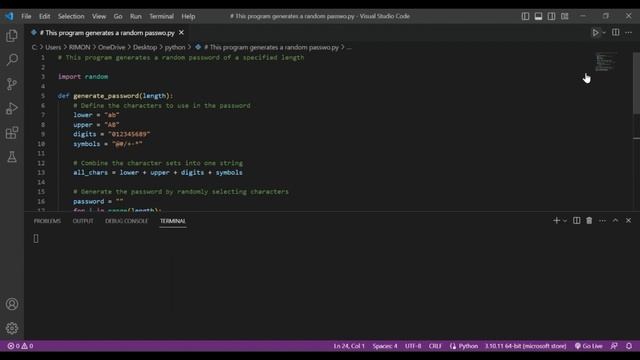
Task: Click RIMON in the breadcrumb path
Action: coord(80,47)
